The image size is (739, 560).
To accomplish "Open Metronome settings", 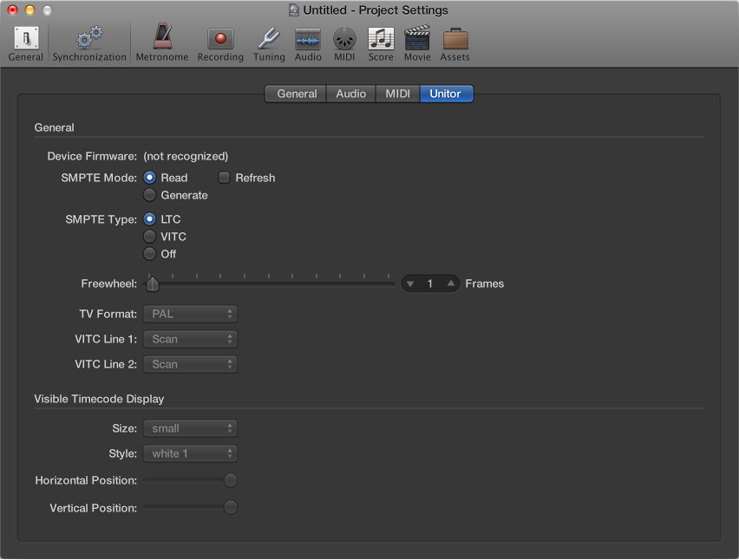I will (161, 38).
